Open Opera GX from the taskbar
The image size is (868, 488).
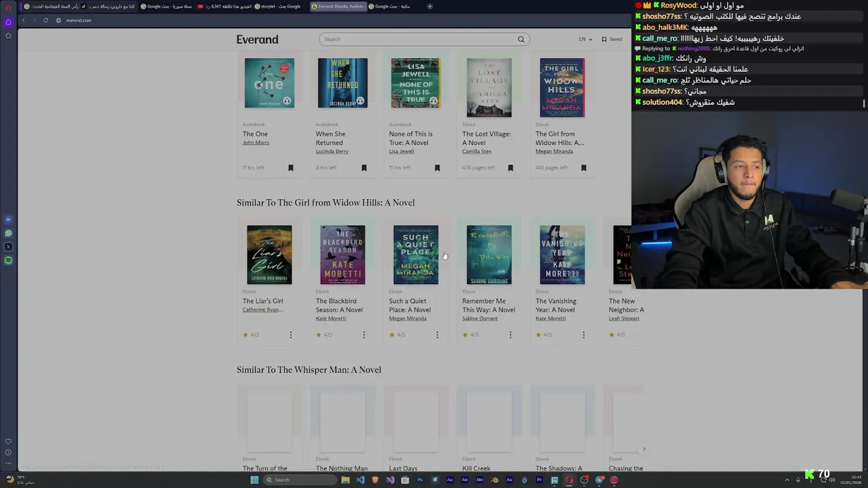pos(569,480)
